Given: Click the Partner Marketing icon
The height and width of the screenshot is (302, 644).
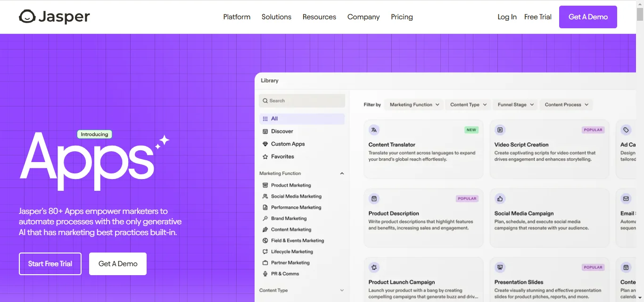Looking at the screenshot, I should [x=265, y=263].
